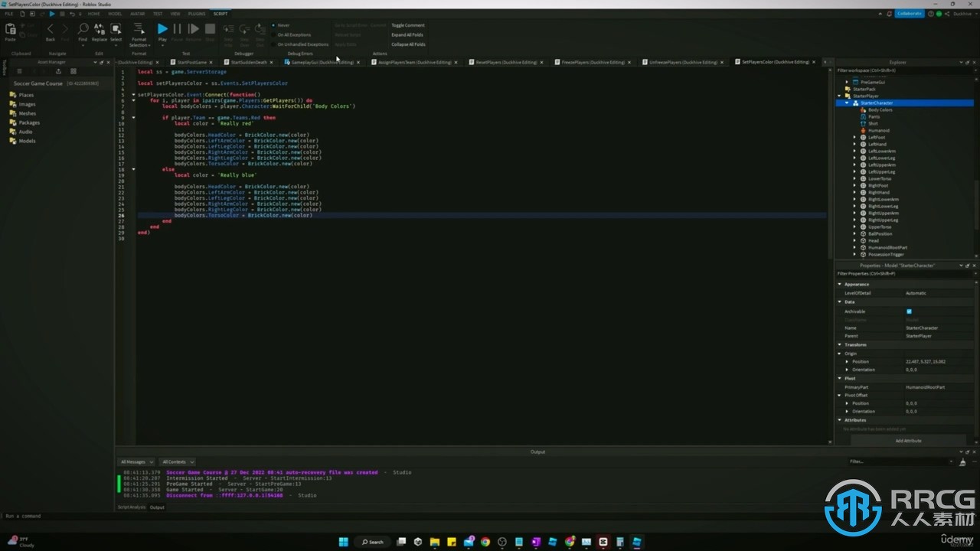Switch to the VIEW ribbon tab
The height and width of the screenshot is (551, 980).
pyautogui.click(x=175, y=14)
